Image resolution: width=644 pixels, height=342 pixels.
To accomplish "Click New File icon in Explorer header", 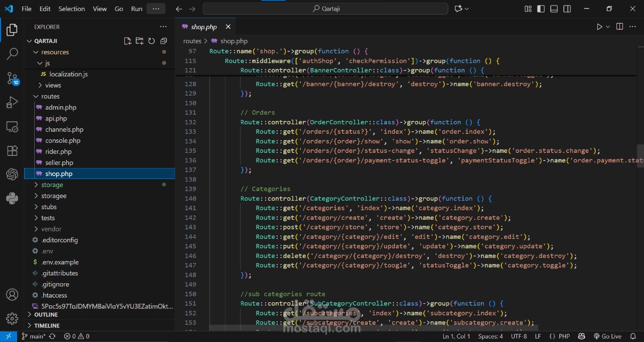I will (127, 41).
